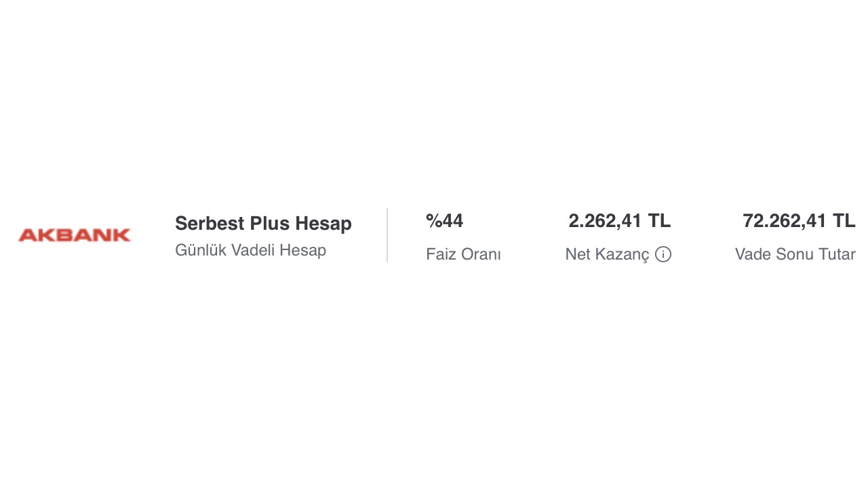This screenshot has width=868, height=488.
Task: Select the 72.262,41 TL total amount
Action: click(x=799, y=221)
